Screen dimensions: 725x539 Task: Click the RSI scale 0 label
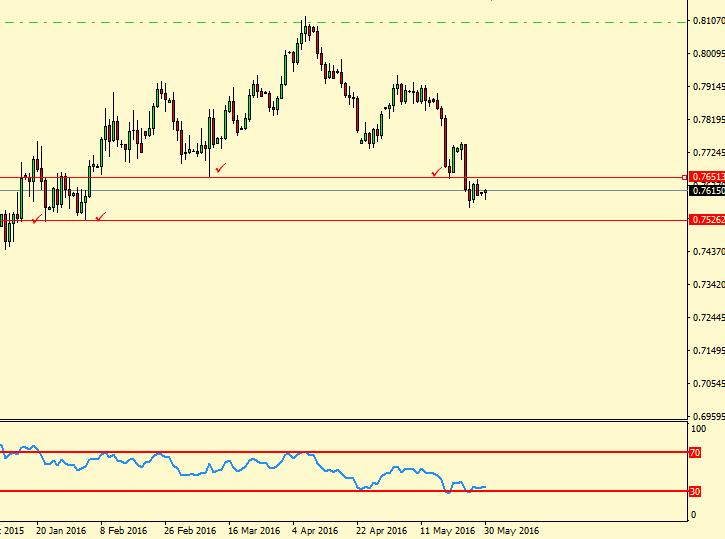[x=693, y=514]
